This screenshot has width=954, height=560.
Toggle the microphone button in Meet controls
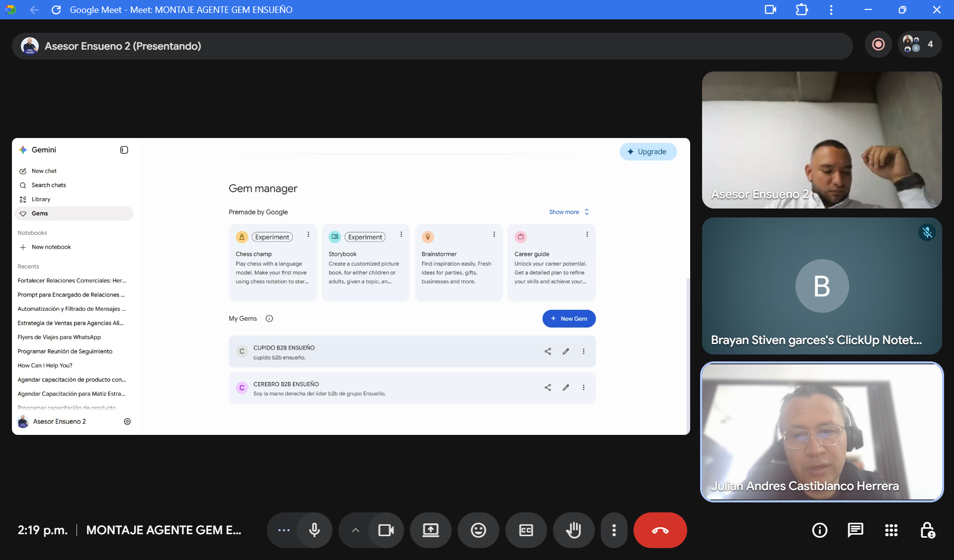pos(314,530)
